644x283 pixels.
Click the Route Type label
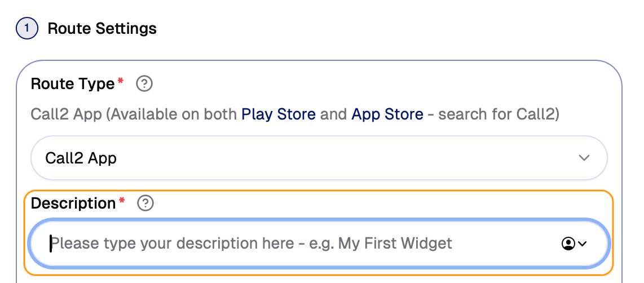(73, 84)
